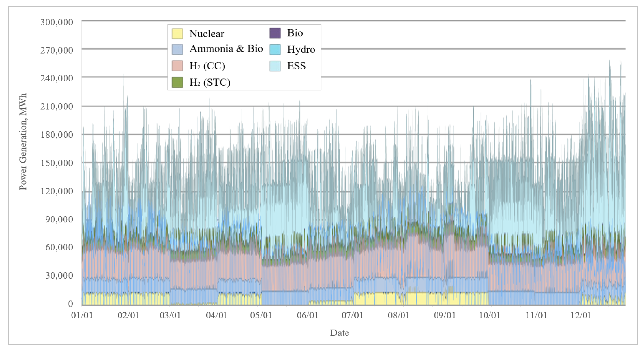The width and height of the screenshot is (644, 355).
Task: Click the light blue ESS legend swatch
Action: pos(275,66)
